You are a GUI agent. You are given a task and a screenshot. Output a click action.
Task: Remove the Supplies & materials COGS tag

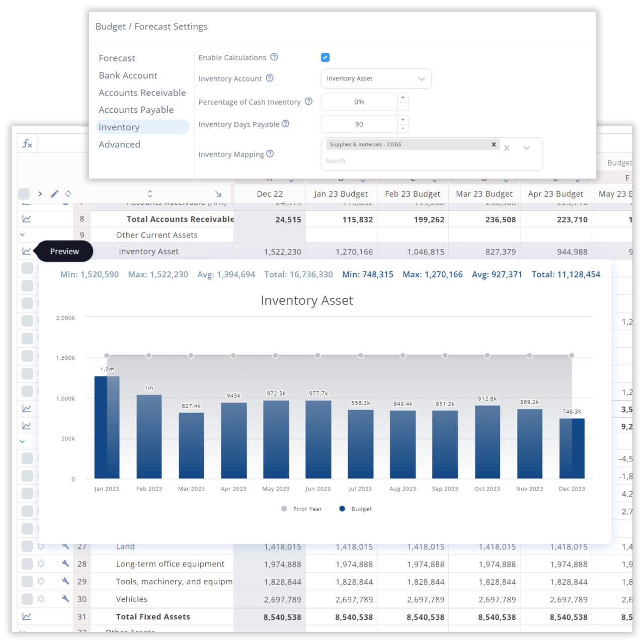(x=494, y=144)
